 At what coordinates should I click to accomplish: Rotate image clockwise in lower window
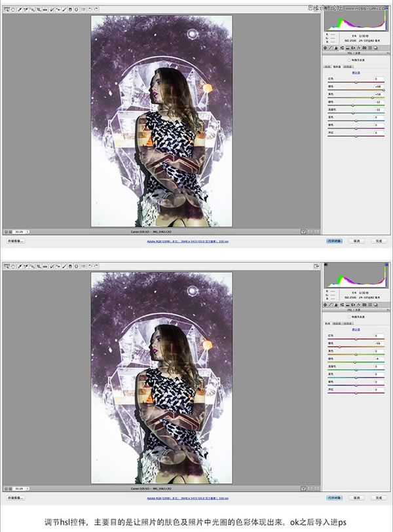pos(96,266)
